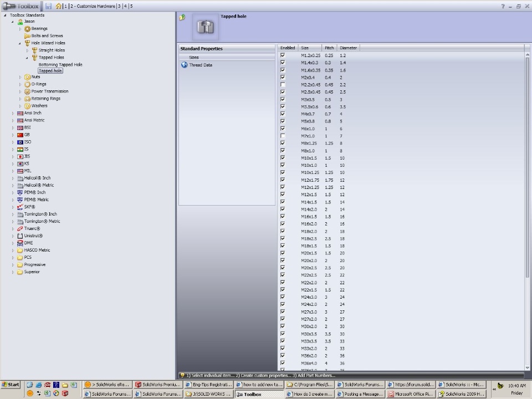The width and height of the screenshot is (532, 399).
Task: Go to step 3 in Toolbox header
Action: pyautogui.click(x=120, y=6)
